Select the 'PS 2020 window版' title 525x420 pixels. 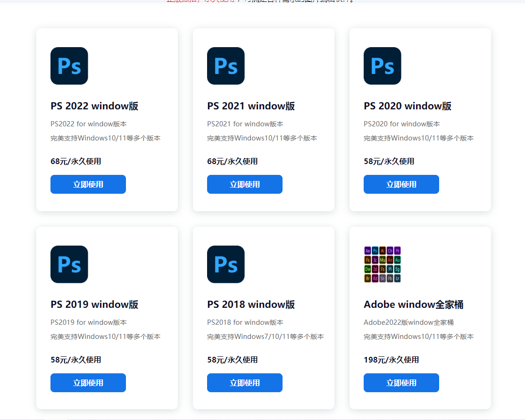click(x=408, y=106)
